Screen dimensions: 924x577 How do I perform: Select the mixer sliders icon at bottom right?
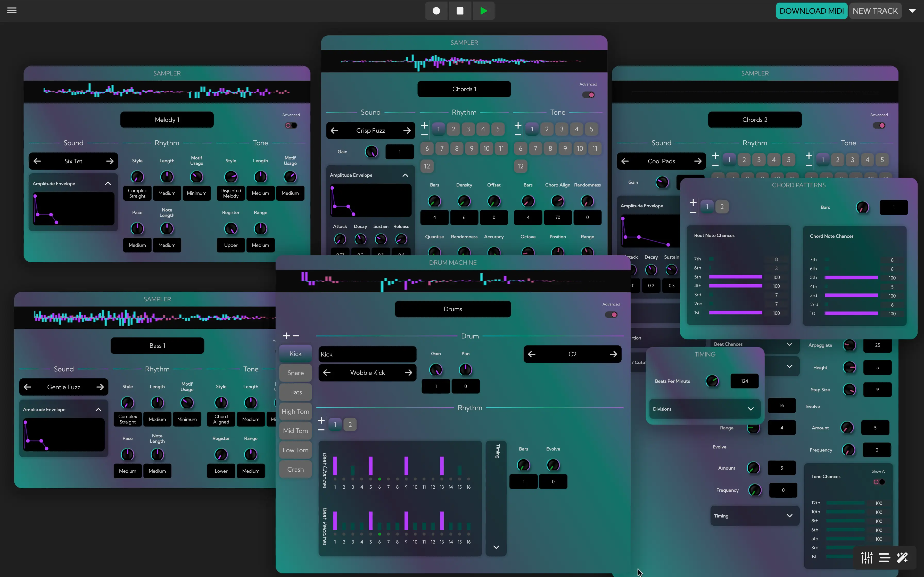point(867,557)
